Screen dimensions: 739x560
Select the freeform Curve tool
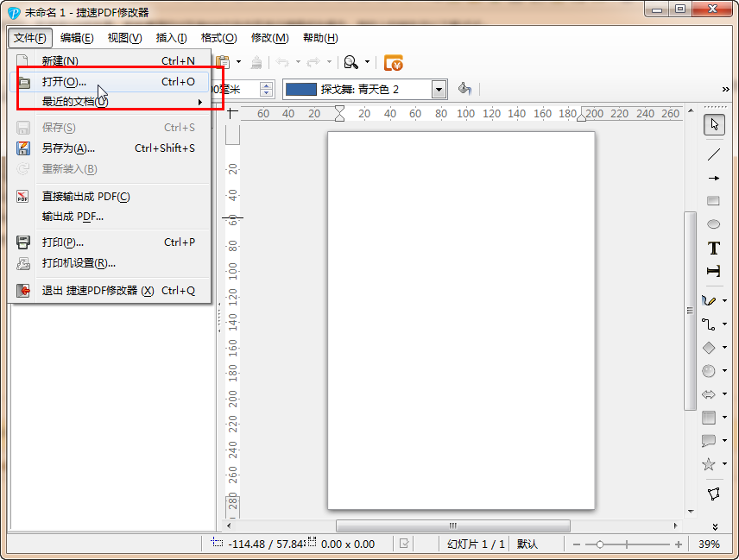tap(709, 300)
